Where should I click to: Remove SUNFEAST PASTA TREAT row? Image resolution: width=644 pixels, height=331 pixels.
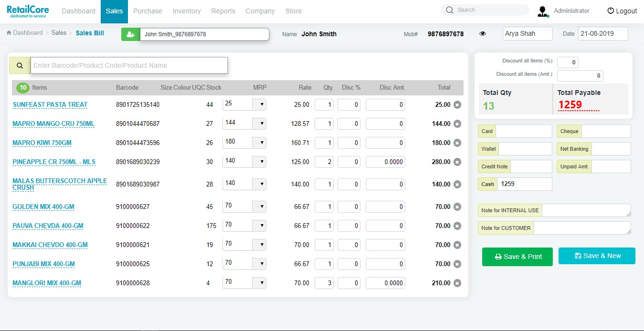(x=457, y=105)
